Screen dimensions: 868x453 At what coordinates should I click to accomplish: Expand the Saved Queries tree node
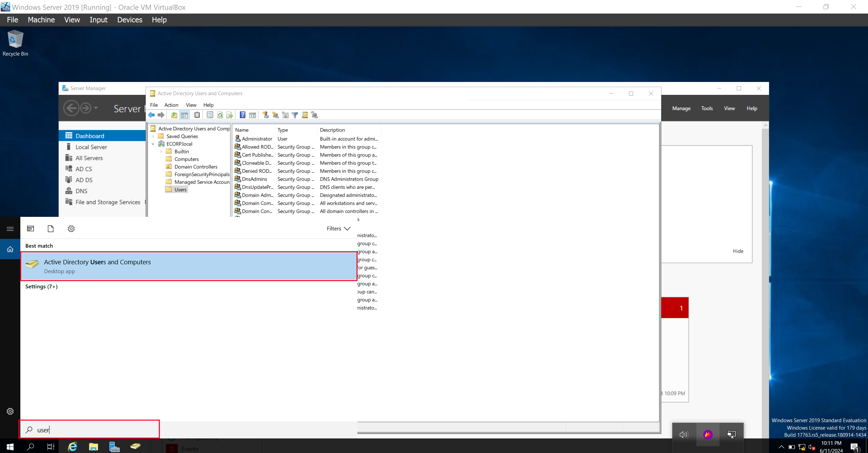(x=153, y=137)
